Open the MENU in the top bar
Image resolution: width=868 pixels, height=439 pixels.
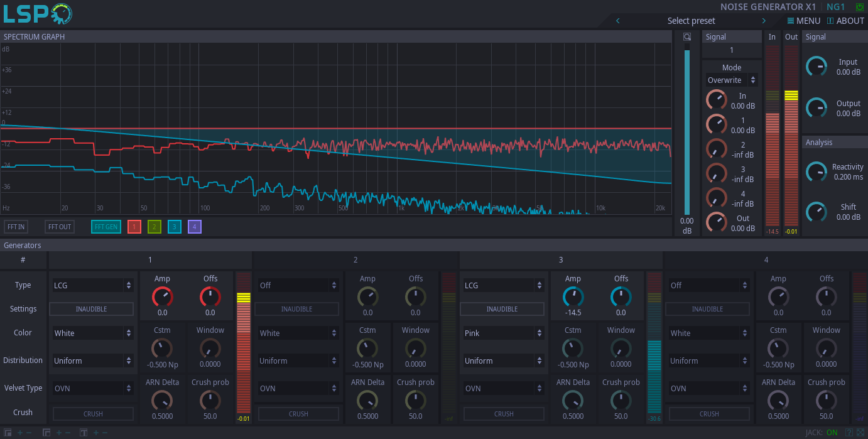804,20
